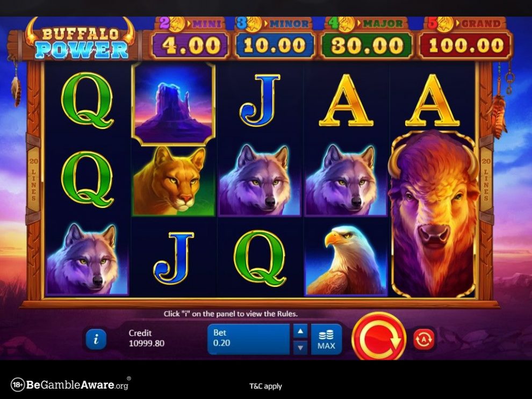Decrease the bet with the down arrow
Image resolution: width=532 pixels, height=399 pixels.
pyautogui.click(x=300, y=347)
